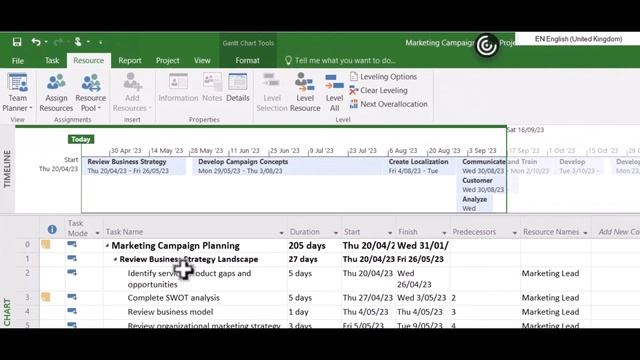Click the Save icon in quick access toolbar

[17, 42]
